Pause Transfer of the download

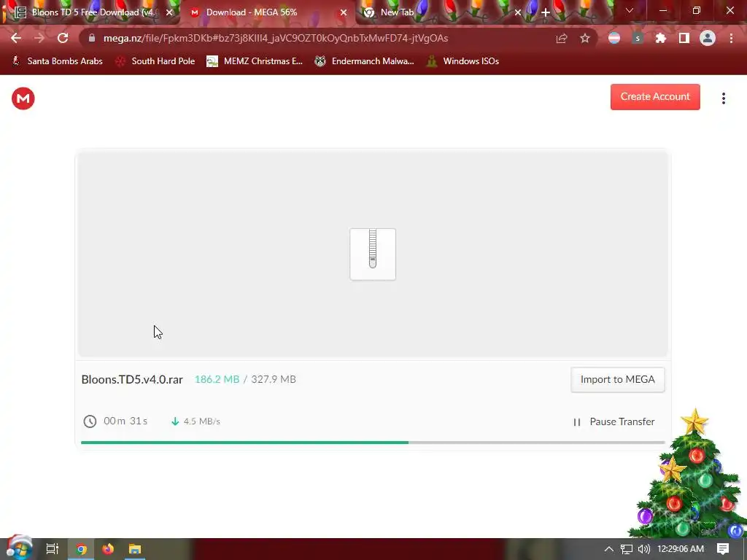coord(614,422)
